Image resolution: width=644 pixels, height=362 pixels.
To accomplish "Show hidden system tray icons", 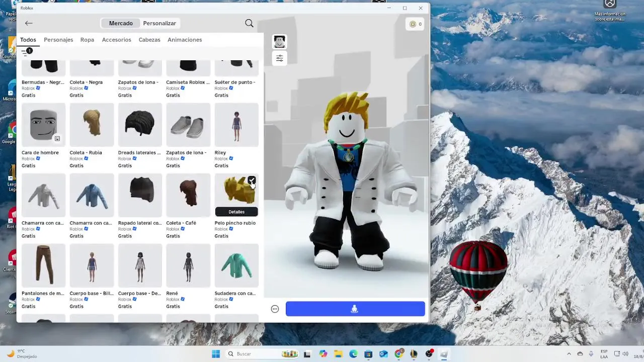I will pos(569,354).
